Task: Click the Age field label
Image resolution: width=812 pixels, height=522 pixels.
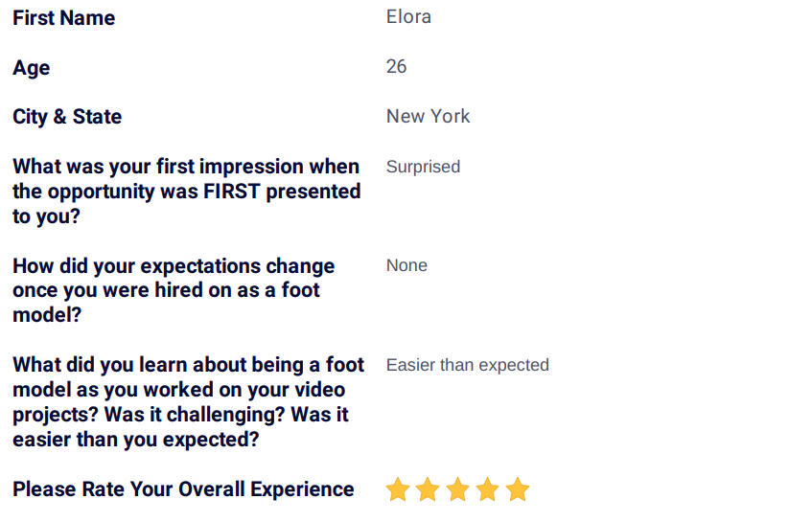Action: 31,68
